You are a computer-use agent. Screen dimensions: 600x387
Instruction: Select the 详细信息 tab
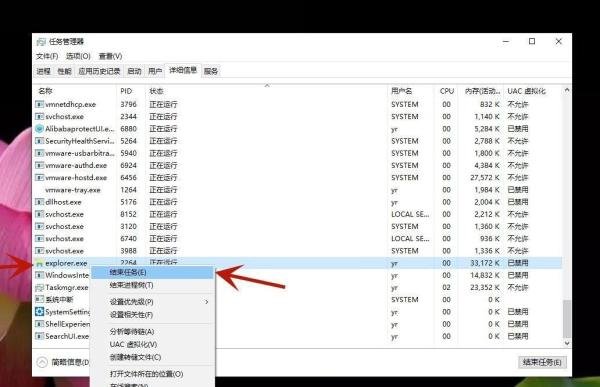pyautogui.click(x=183, y=70)
